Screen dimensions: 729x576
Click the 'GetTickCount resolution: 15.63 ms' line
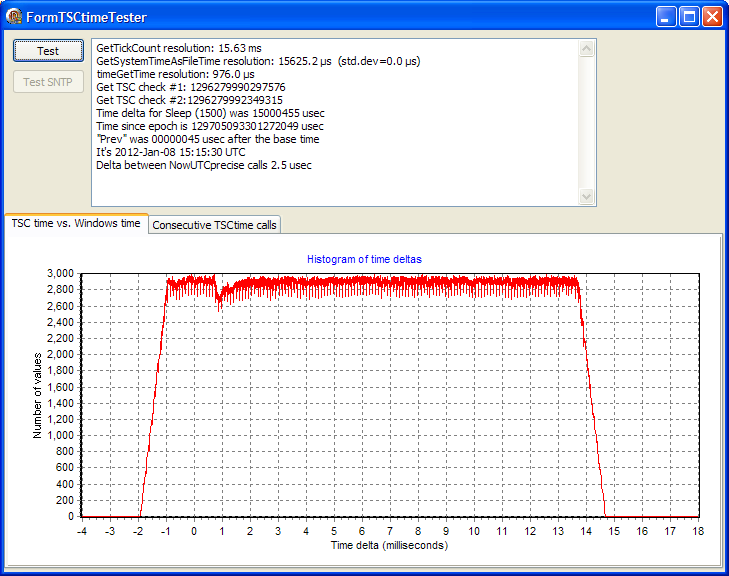click(179, 48)
